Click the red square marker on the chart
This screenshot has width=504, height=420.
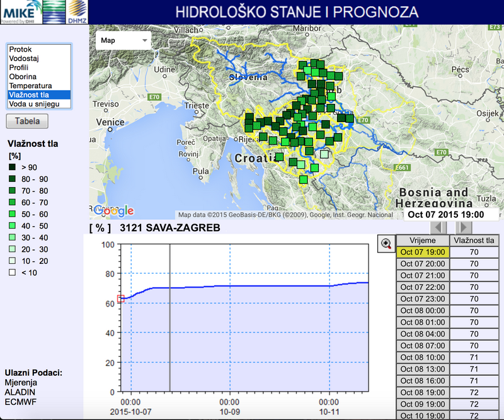[x=122, y=299]
